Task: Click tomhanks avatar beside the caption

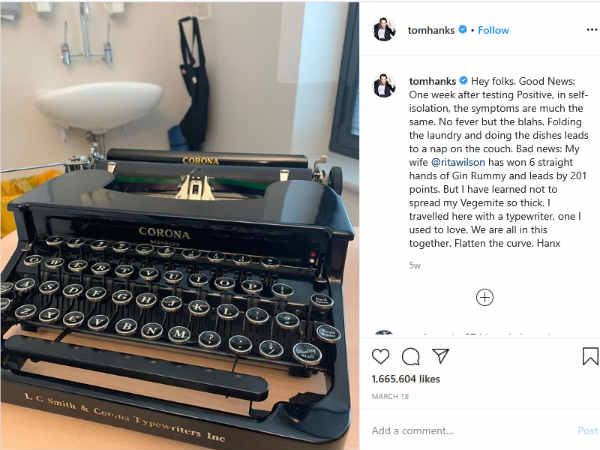Action: pyautogui.click(x=384, y=85)
